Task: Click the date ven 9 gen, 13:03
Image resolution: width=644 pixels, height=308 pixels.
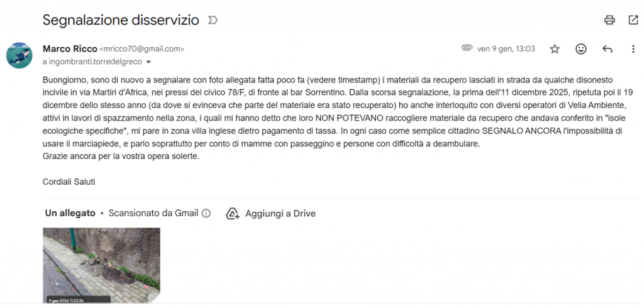Action: pyautogui.click(x=506, y=49)
